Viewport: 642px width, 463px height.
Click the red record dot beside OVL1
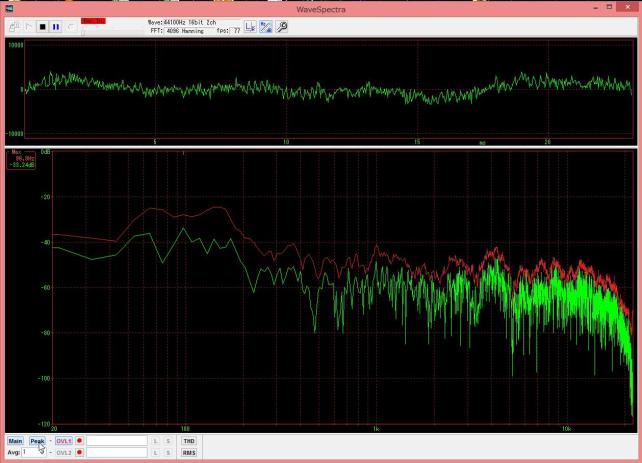coord(79,440)
